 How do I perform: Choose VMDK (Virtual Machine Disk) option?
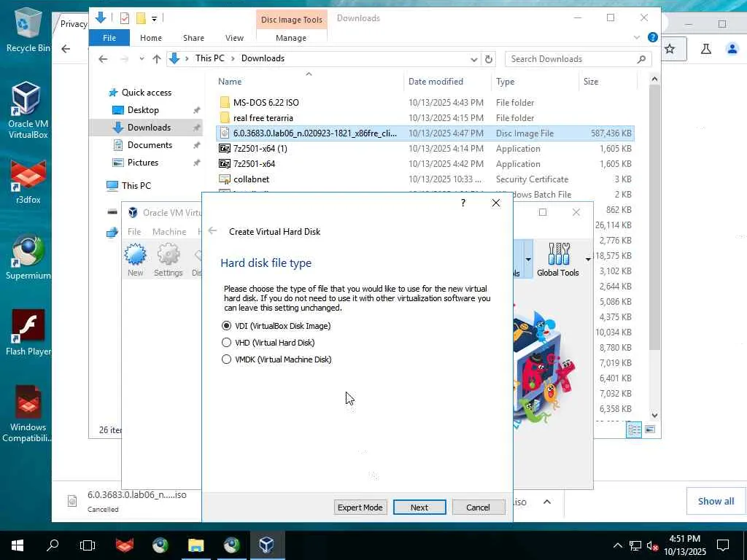coord(226,359)
